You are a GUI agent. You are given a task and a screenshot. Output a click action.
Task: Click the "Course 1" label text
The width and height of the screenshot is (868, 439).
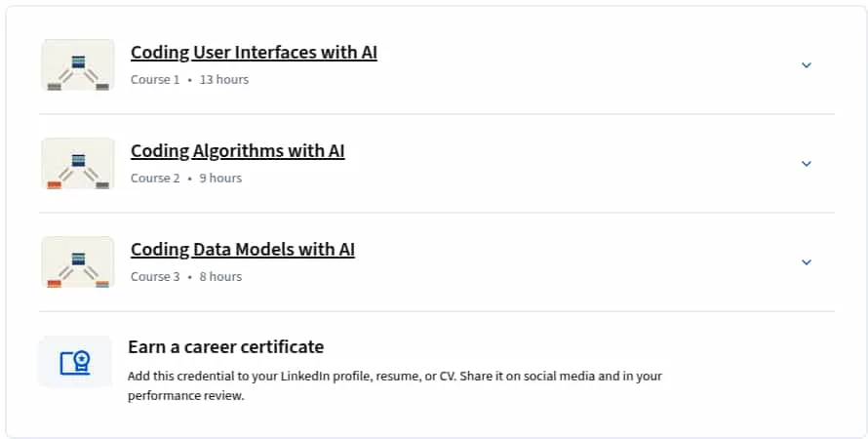[155, 80]
